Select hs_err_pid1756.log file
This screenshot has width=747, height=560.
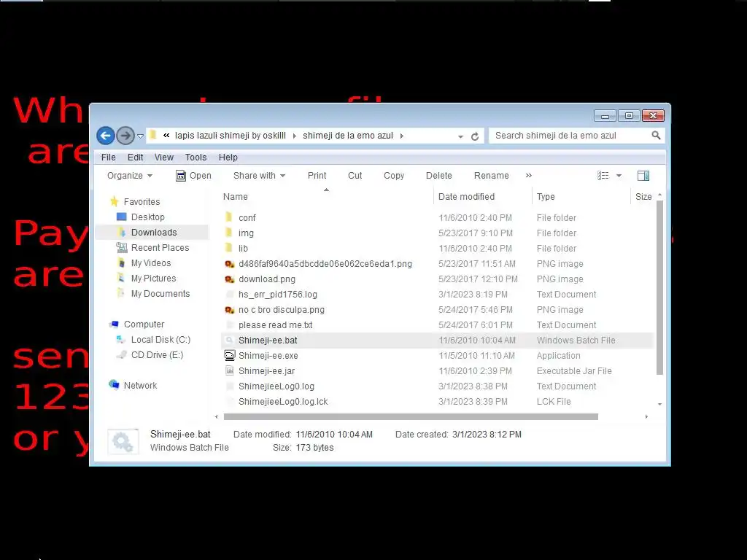pyautogui.click(x=278, y=295)
